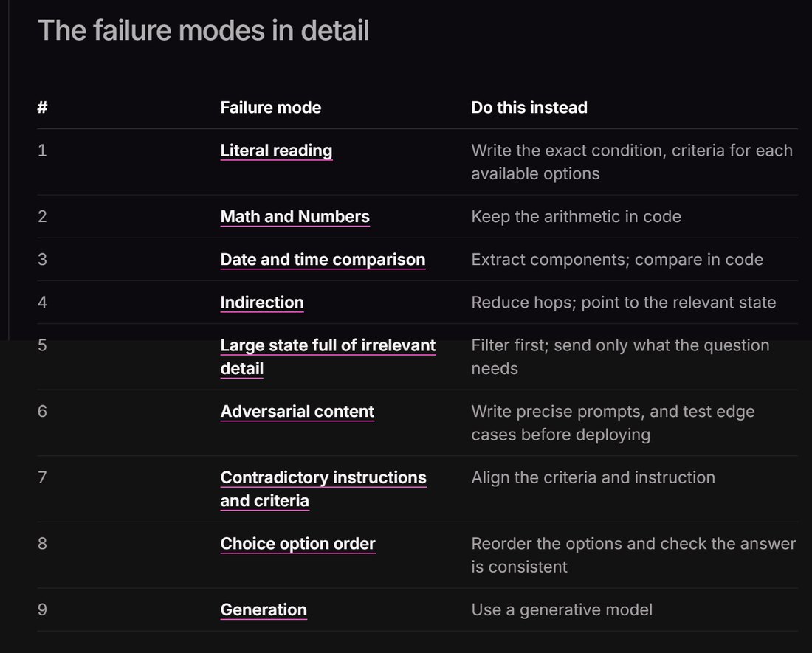Open Contradictory instructions and criteria link
The image size is (812, 653).
click(x=323, y=489)
